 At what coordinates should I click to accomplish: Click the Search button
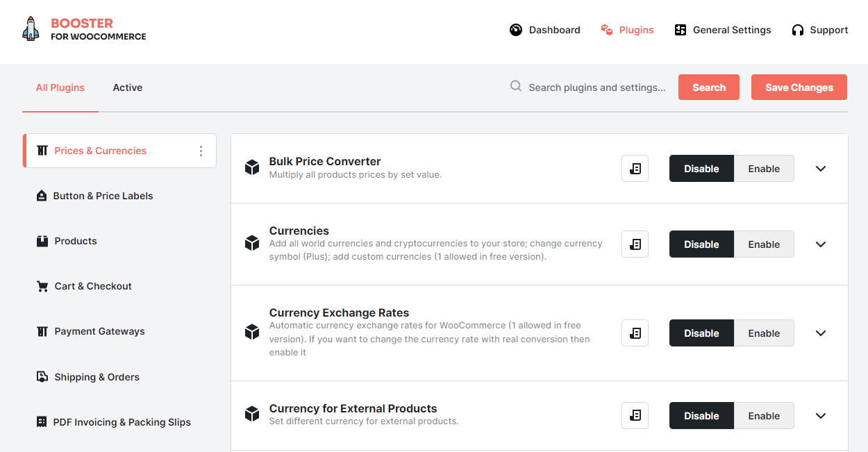click(708, 87)
